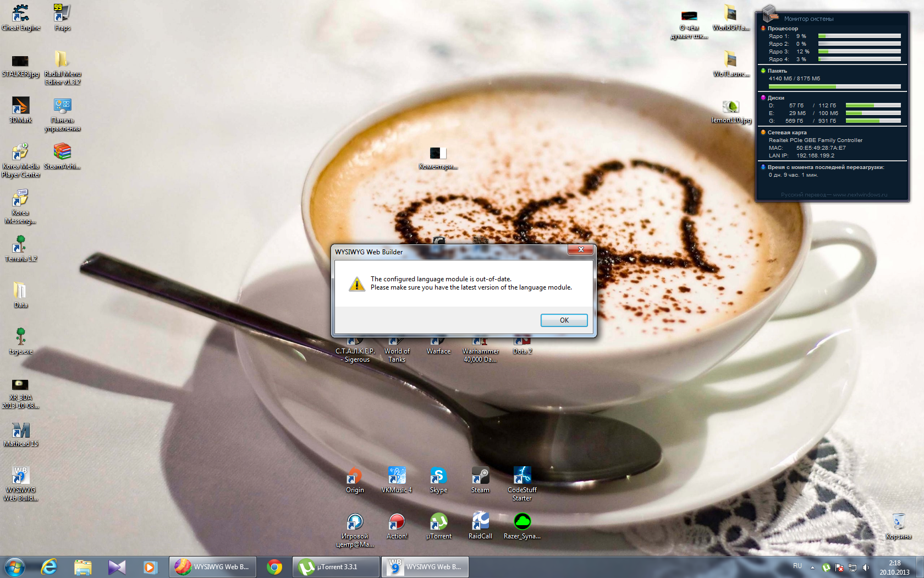
Task: Click Процессор section in system monitor
Action: pos(782,28)
